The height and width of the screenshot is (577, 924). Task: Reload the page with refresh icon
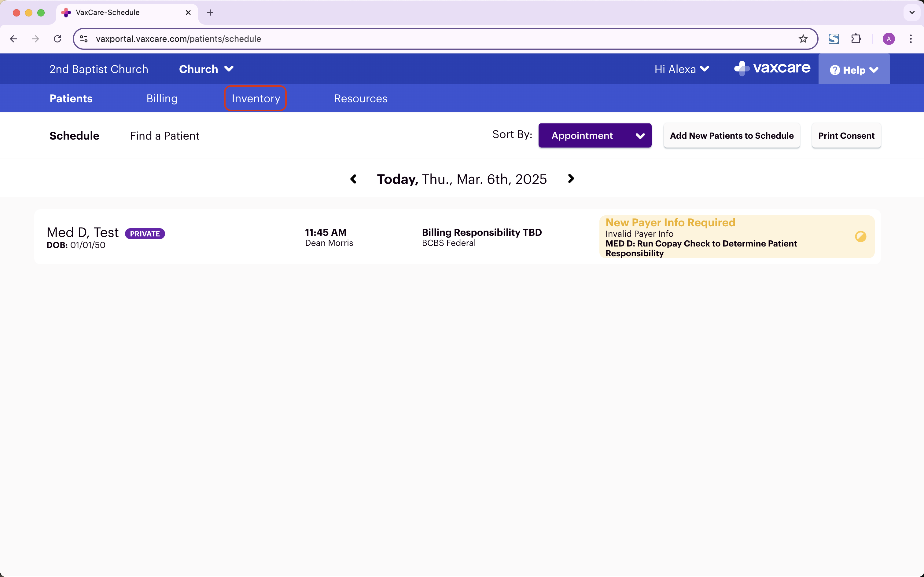point(58,39)
